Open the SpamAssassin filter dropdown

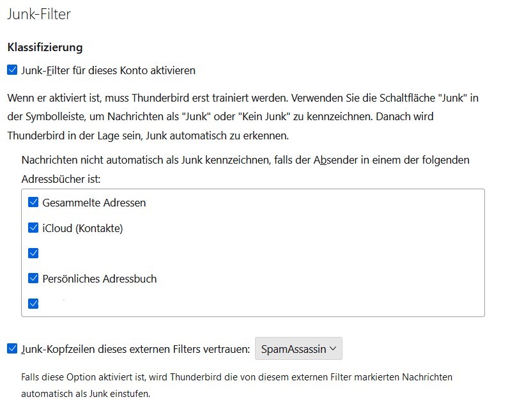[298, 349]
